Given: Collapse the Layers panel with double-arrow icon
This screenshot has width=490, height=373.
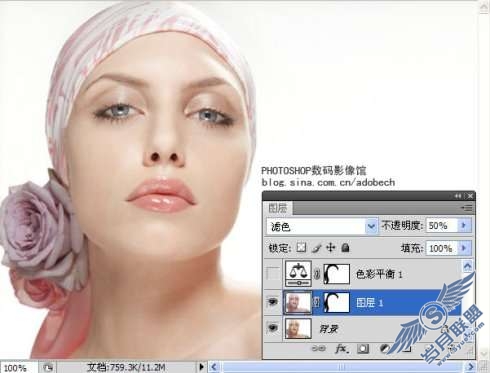Looking at the screenshot, I should pyautogui.click(x=458, y=196).
